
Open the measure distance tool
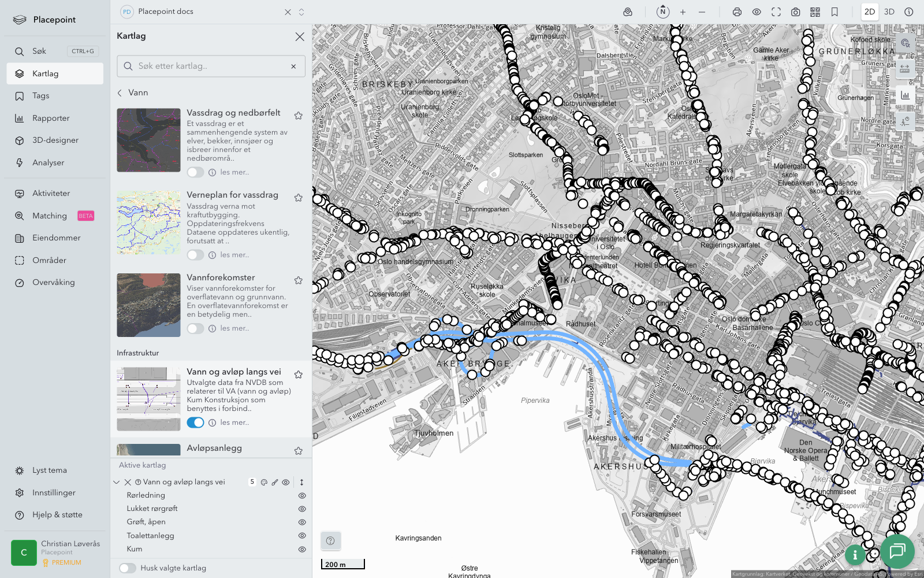904,69
